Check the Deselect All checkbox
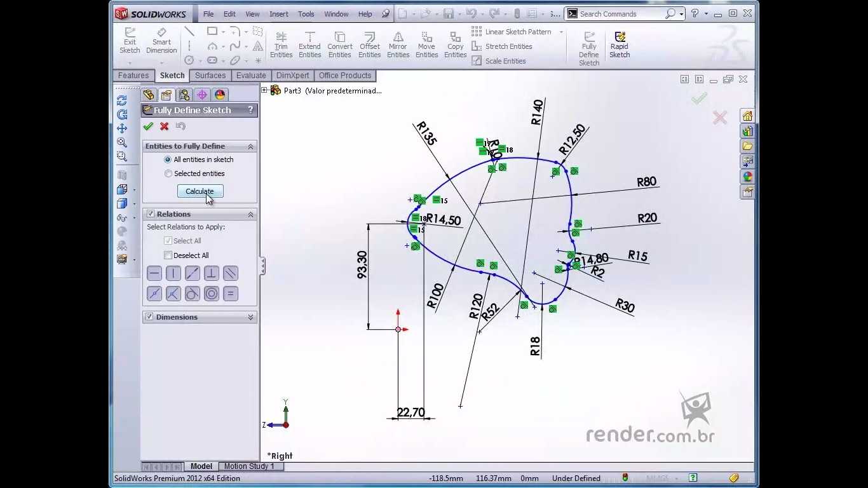This screenshot has height=488, width=868. point(168,255)
